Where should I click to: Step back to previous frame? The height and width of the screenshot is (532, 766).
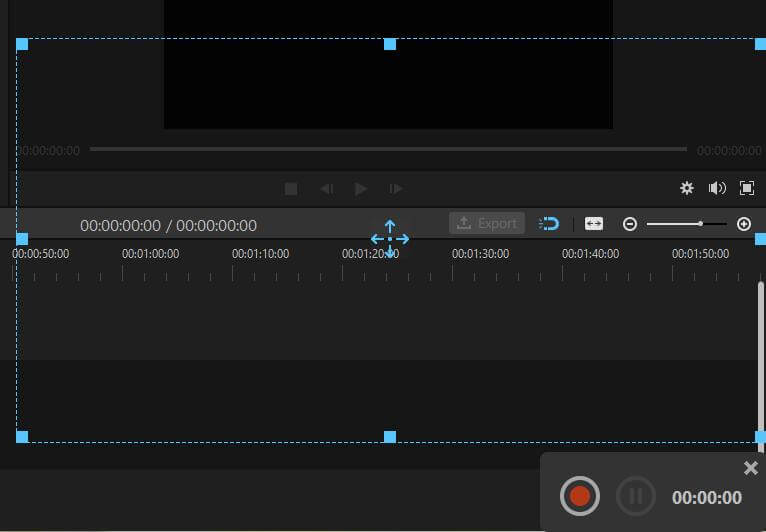click(x=327, y=189)
